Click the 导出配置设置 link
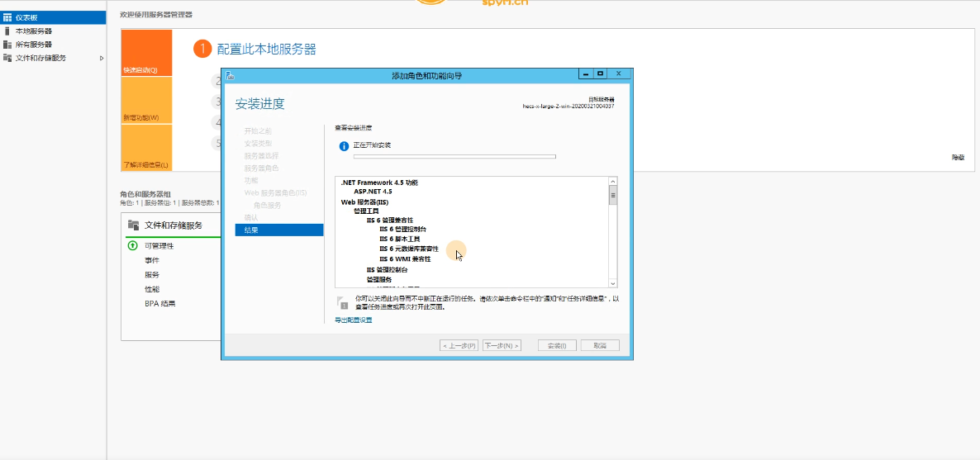The height and width of the screenshot is (460, 980). (353, 320)
